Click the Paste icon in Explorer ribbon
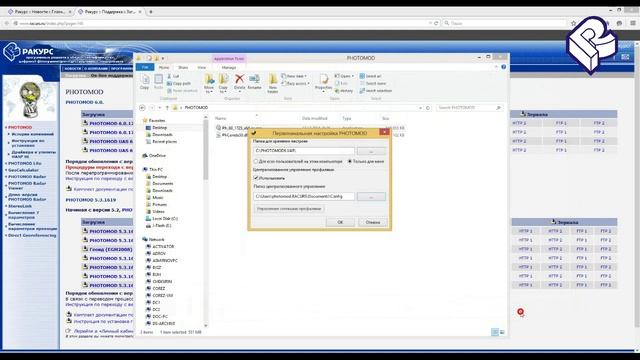This screenshot has width=640, height=360. coord(158,82)
